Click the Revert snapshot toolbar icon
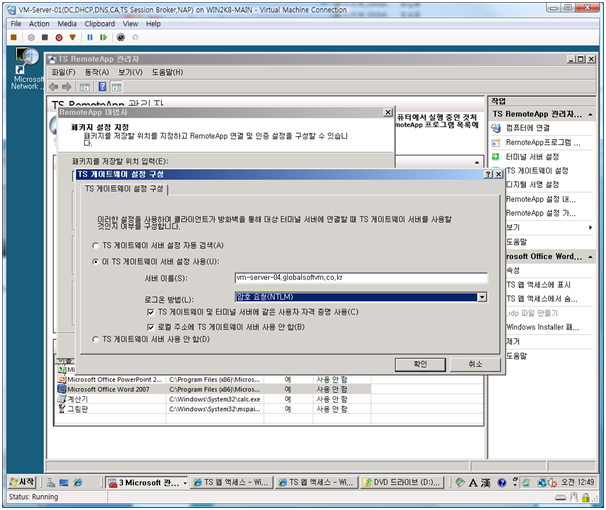Screen dimensions: 606x510 [135, 37]
